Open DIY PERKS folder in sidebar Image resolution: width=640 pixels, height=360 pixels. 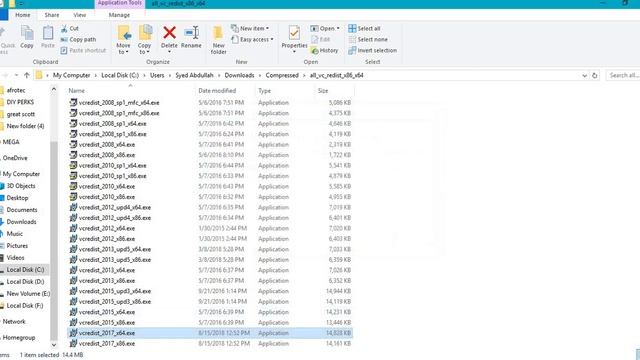coord(20,102)
